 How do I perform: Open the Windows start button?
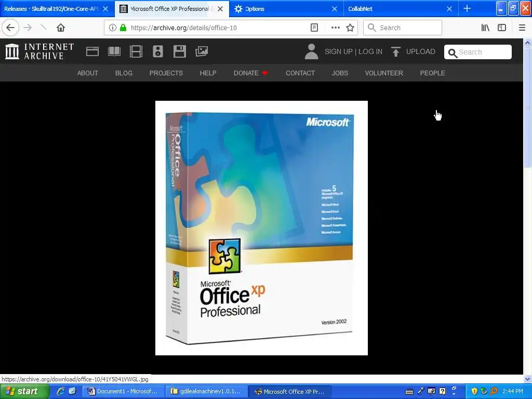[x=24, y=392]
